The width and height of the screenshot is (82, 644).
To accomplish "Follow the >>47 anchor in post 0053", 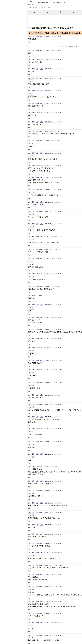I will click(31, 626).
